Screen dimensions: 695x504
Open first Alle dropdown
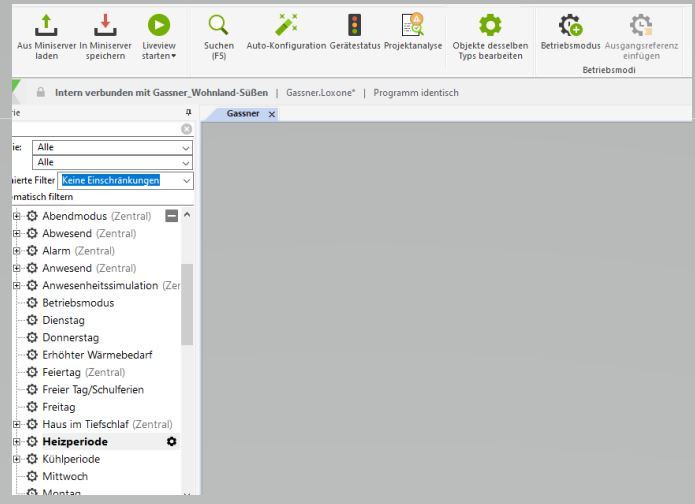(113, 147)
